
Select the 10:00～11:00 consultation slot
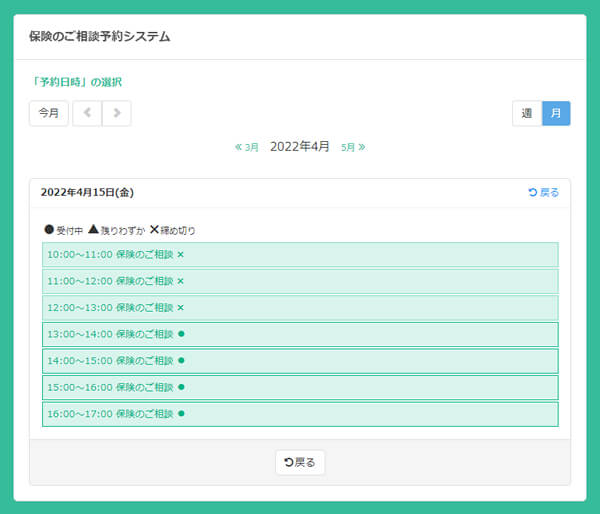coord(300,255)
